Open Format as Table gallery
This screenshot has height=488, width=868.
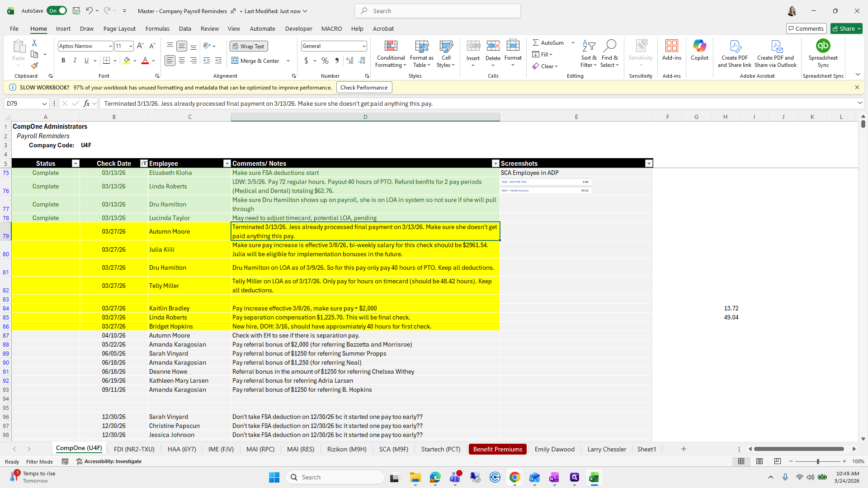421,54
